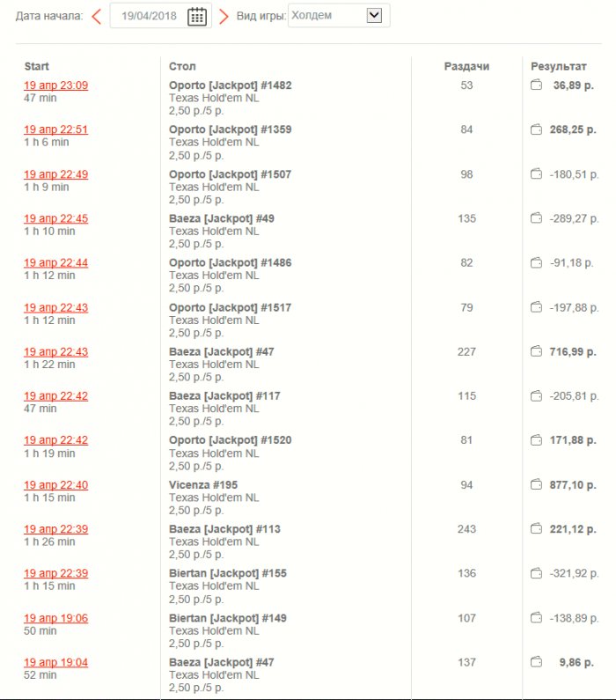The image size is (616, 700).
Task: Click hand history icon beside 877,10 р.
Action: pyautogui.click(x=536, y=484)
